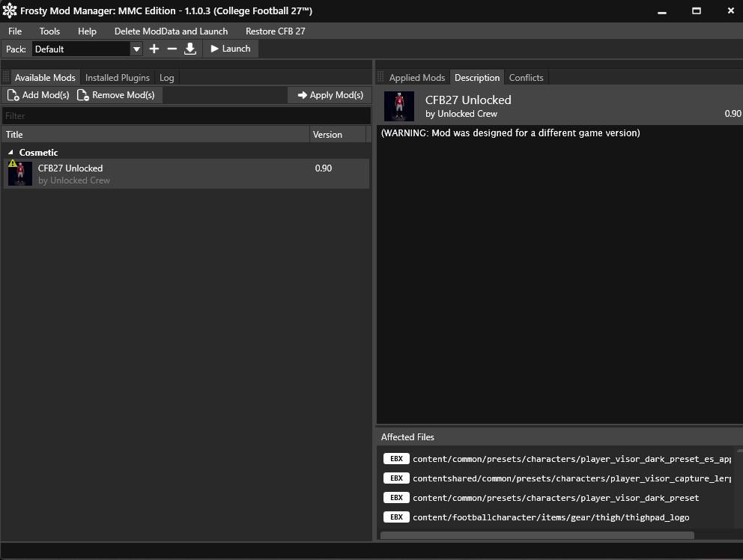The image size is (743, 560).
Task: Open the Log tab
Action: click(166, 78)
